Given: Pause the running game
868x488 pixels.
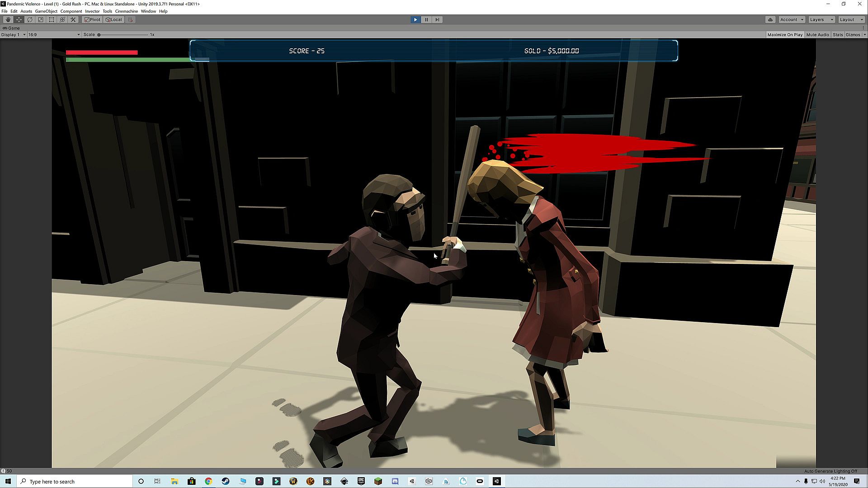Looking at the screenshot, I should (426, 19).
